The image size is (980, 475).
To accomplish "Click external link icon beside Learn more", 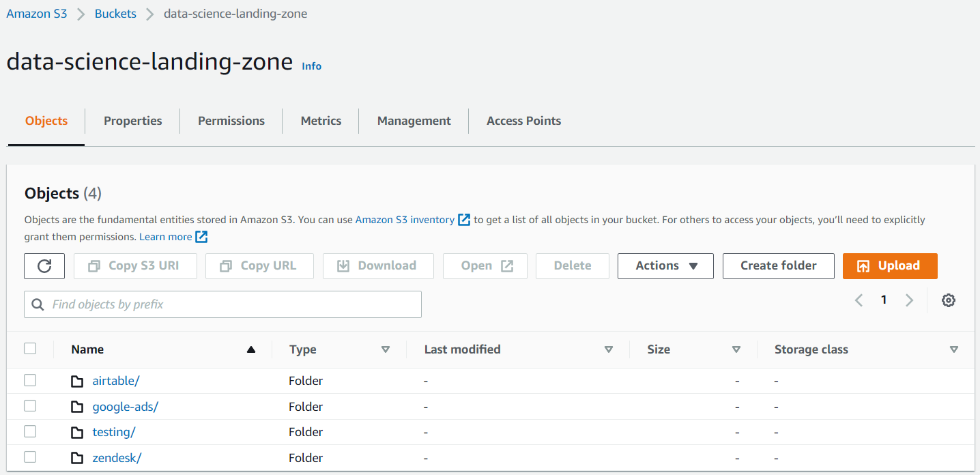I will click(201, 237).
